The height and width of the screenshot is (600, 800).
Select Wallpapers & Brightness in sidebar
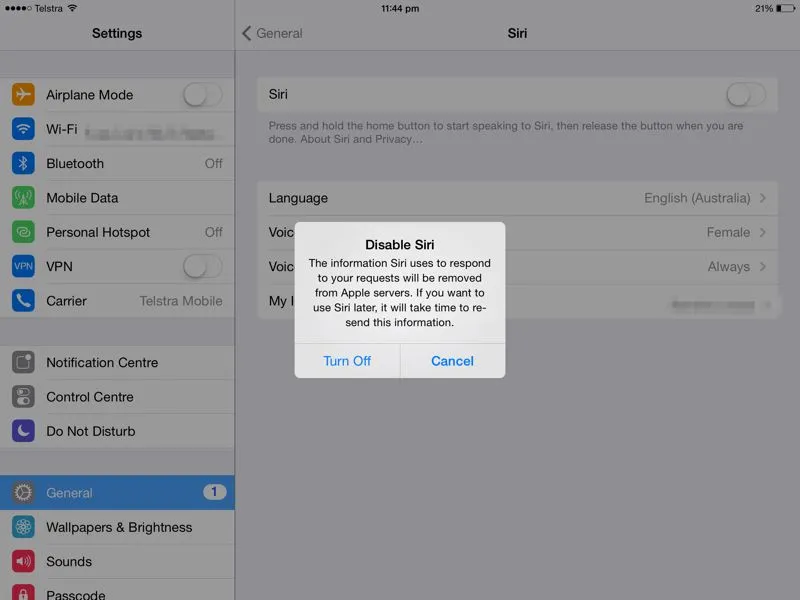(118, 527)
